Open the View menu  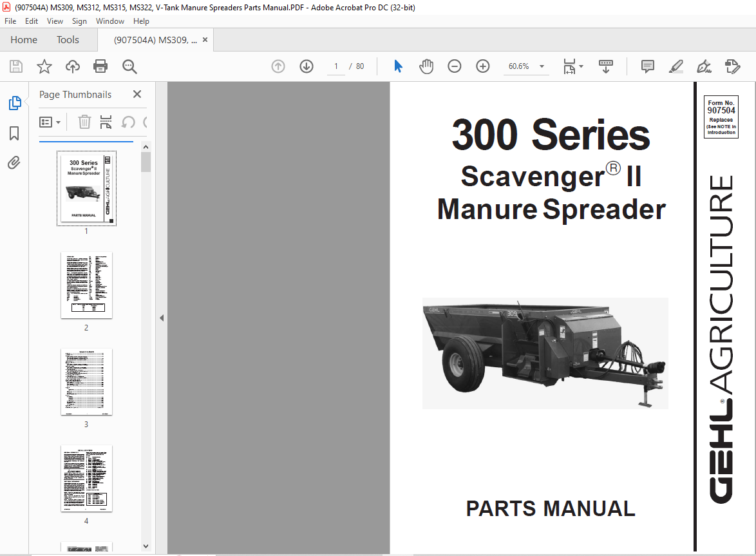pyautogui.click(x=55, y=21)
